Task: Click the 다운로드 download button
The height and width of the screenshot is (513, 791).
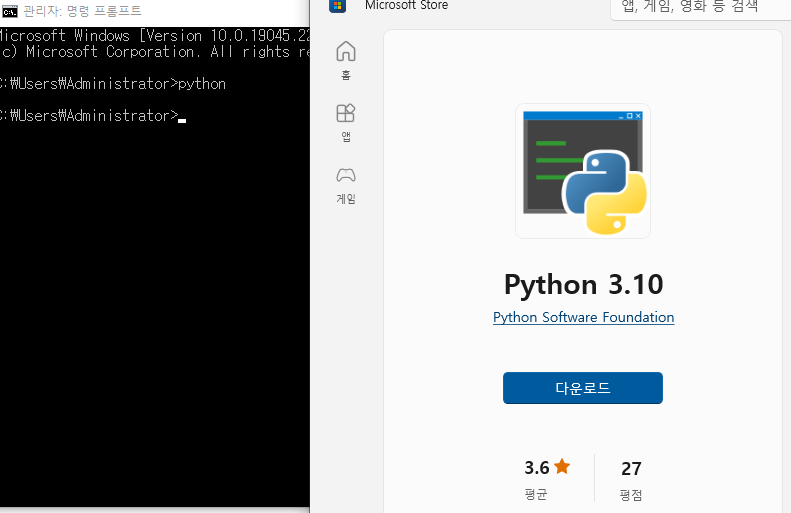Action: click(x=583, y=388)
